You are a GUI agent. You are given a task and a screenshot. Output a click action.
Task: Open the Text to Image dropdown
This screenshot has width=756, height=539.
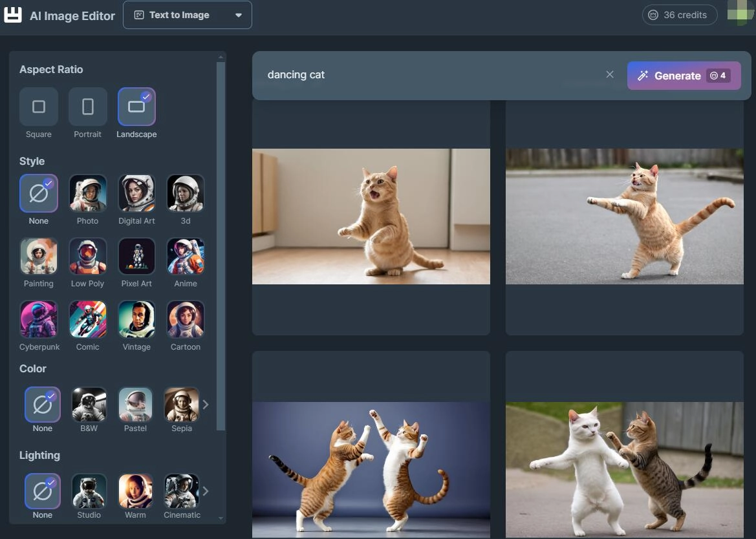(x=188, y=15)
